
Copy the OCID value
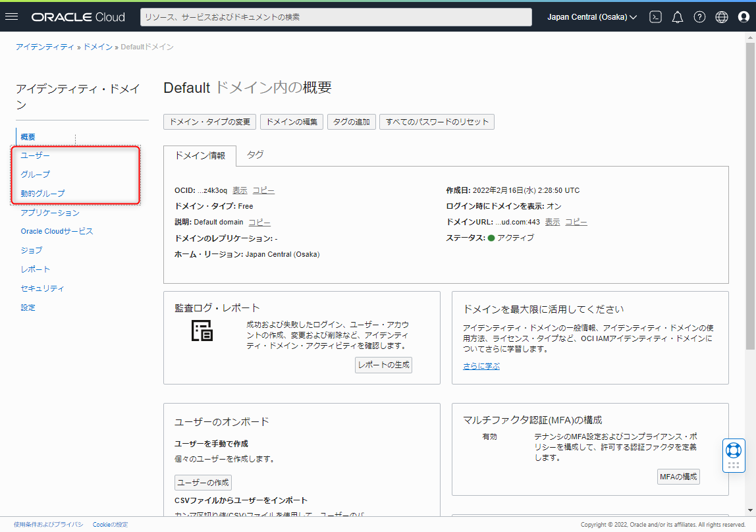tap(263, 190)
